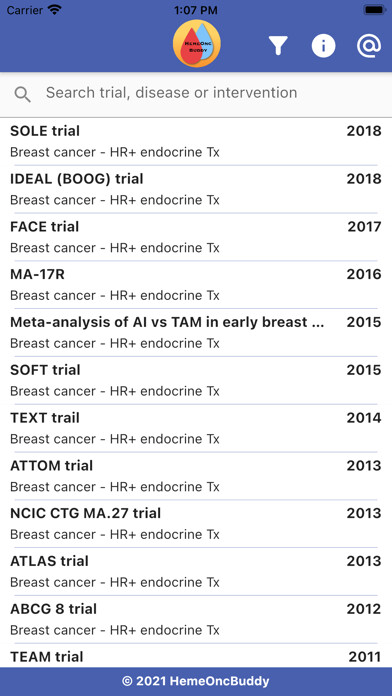Select the IDEAL (BOOG) trial

(x=196, y=190)
